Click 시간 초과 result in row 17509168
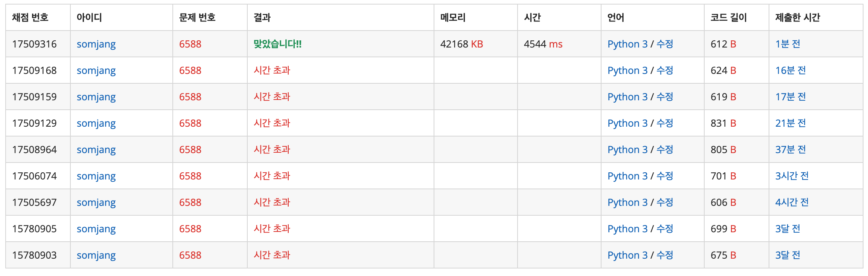 (x=272, y=71)
